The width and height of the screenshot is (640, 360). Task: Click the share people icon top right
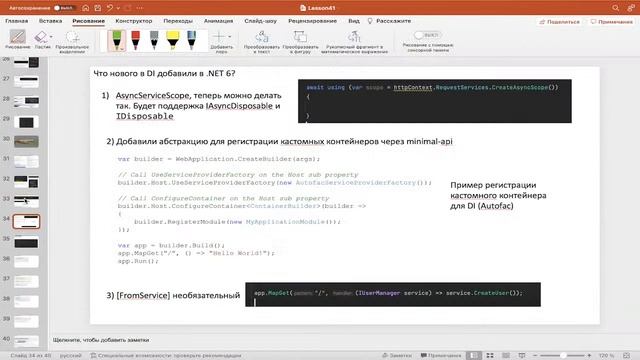click(x=631, y=8)
